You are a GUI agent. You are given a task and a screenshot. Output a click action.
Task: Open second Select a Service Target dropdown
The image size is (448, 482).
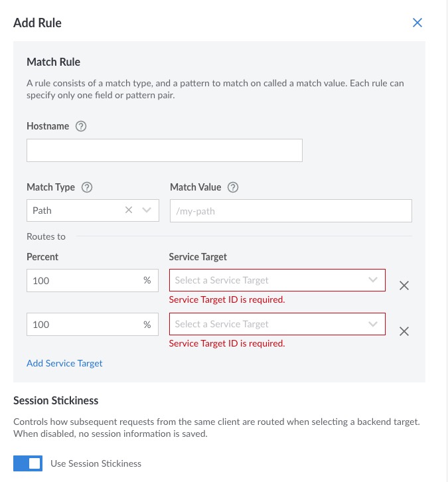(277, 324)
